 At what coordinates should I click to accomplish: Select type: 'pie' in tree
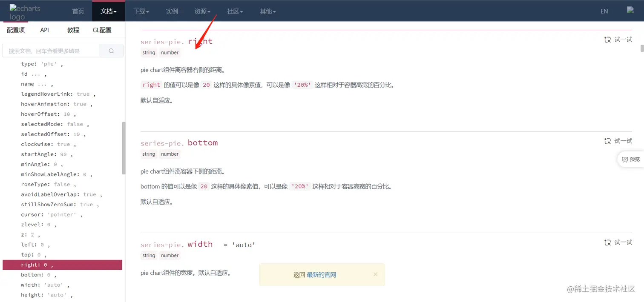[42, 64]
